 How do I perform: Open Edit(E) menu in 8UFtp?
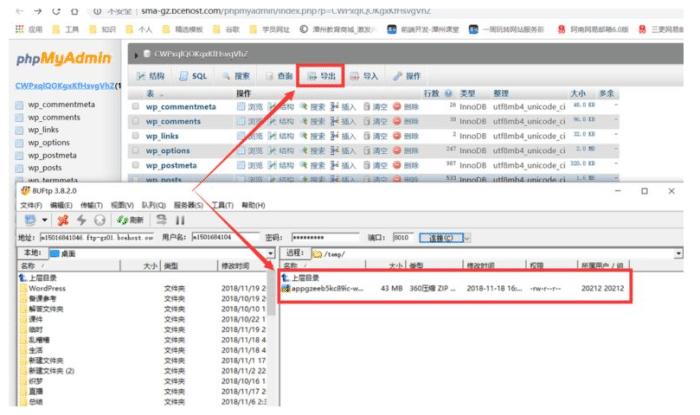pos(61,205)
